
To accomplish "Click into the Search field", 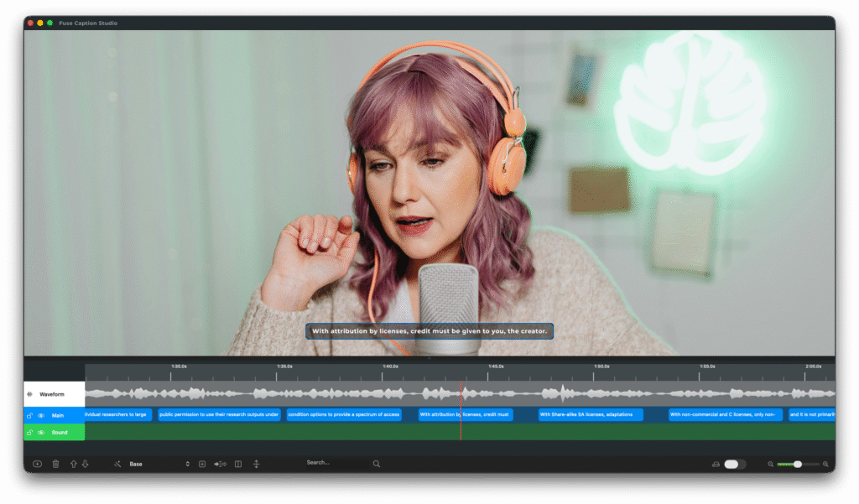I will tap(336, 463).
